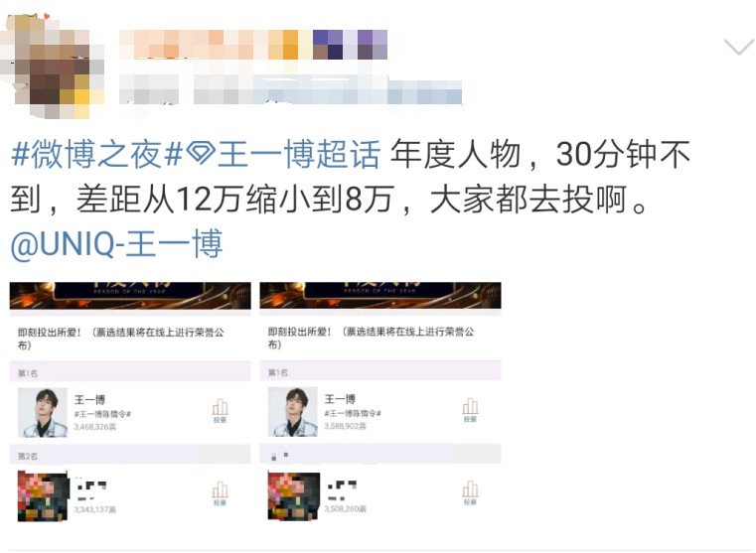
Task: Click vote icon for 王一博 in right image
Action: pyautogui.click(x=470, y=410)
